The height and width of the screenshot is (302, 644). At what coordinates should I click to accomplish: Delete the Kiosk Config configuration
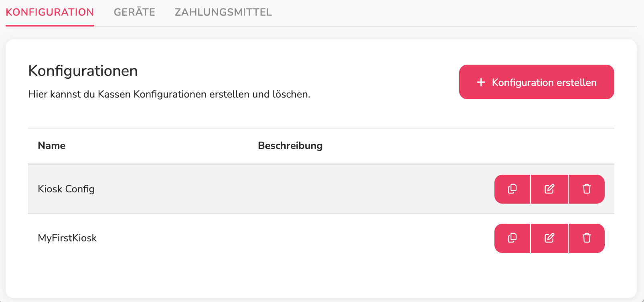587,189
